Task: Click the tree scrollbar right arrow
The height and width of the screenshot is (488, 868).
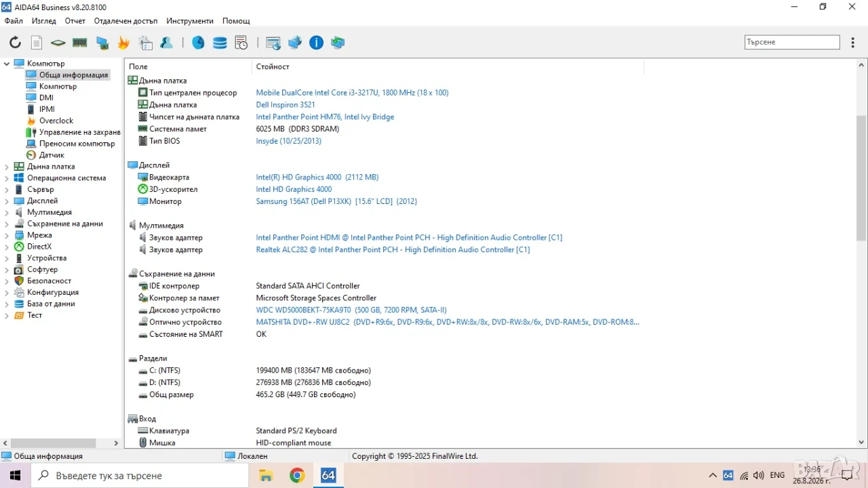Action: coord(116,443)
